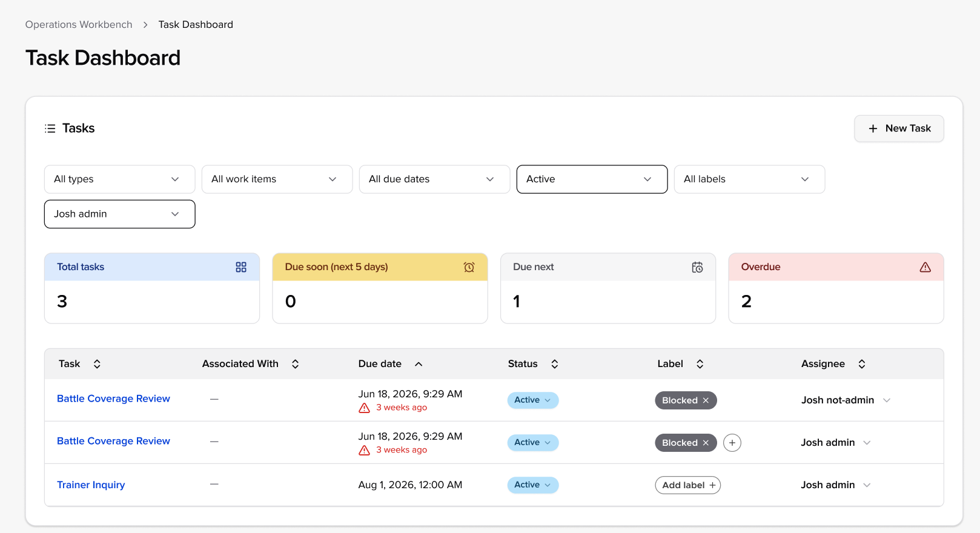Click overdue warning icon in Josh not-admin row
This screenshot has width=980, height=533.
point(364,408)
